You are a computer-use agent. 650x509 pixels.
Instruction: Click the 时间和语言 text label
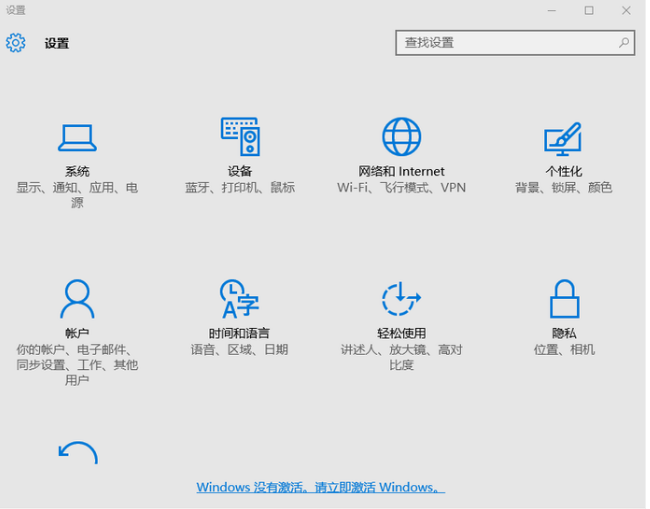[x=239, y=333]
